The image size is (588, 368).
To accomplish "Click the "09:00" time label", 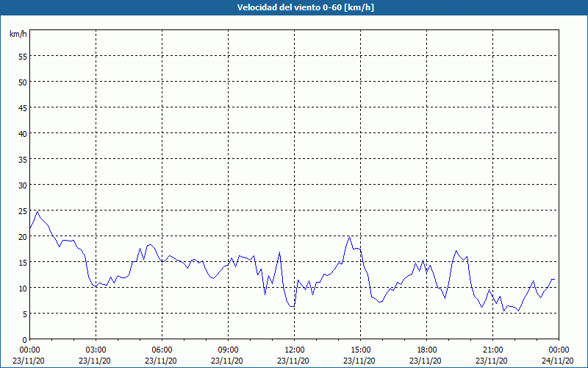I will coord(229,350).
